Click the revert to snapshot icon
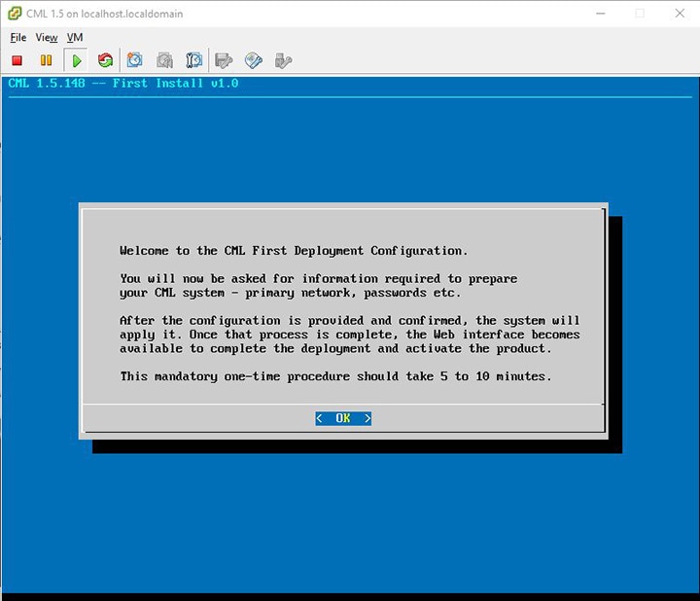The image size is (700, 601). pos(164,60)
